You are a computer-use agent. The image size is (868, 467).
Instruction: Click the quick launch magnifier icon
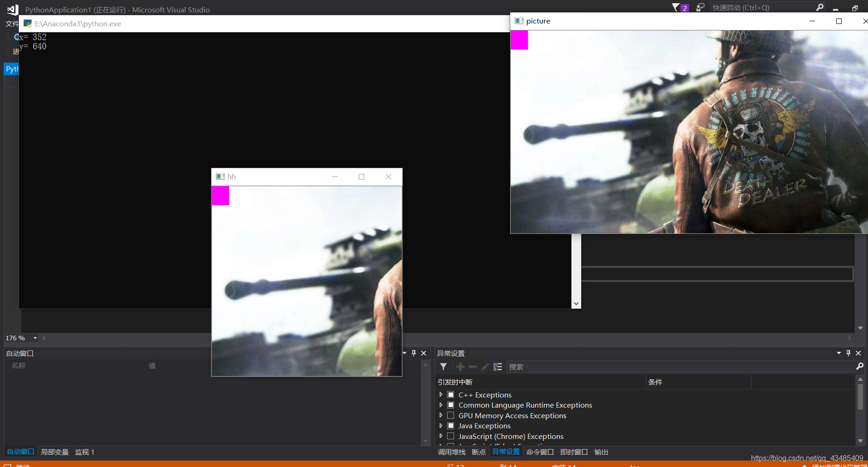820,7
